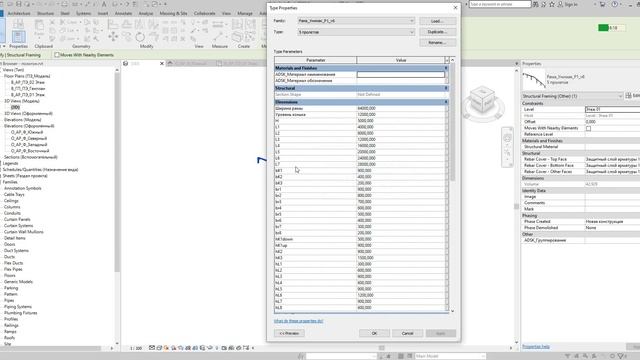
Task: Select Plumbing Fixtures in Project Browser
Action: (x=20, y=313)
